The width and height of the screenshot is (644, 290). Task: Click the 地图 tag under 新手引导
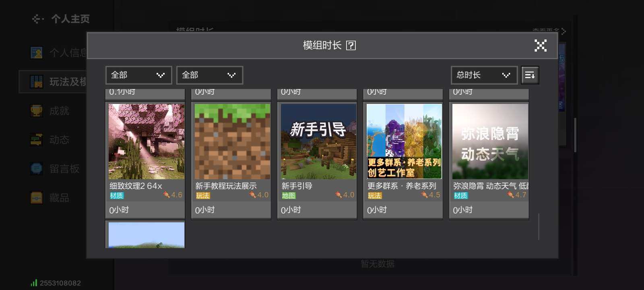(x=289, y=196)
